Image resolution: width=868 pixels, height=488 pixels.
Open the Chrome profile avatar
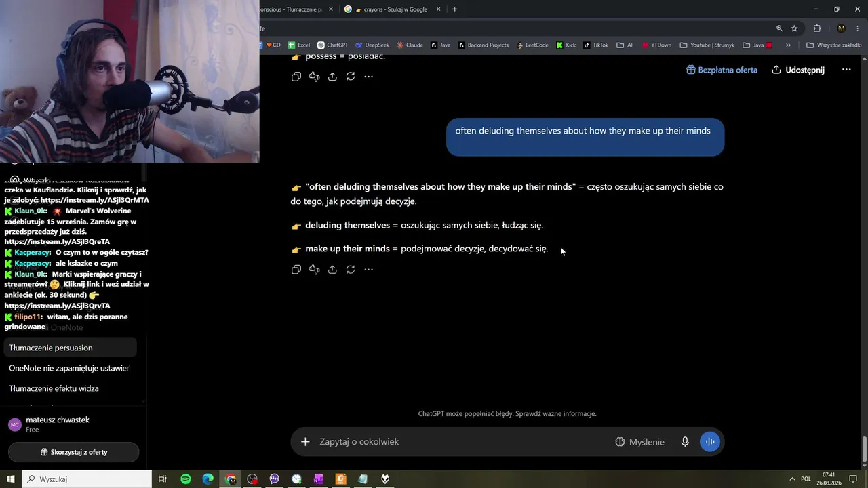click(841, 28)
